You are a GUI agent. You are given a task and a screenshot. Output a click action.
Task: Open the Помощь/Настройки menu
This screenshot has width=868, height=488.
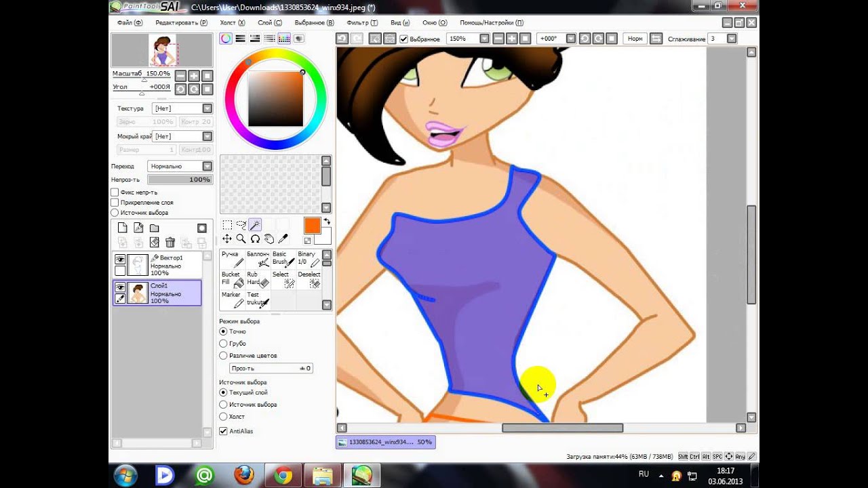tap(492, 22)
